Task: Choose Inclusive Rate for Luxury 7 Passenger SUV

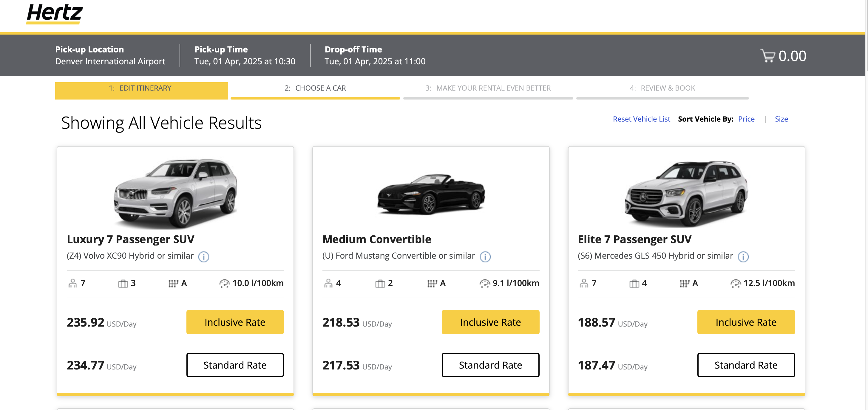Action: [235, 322]
